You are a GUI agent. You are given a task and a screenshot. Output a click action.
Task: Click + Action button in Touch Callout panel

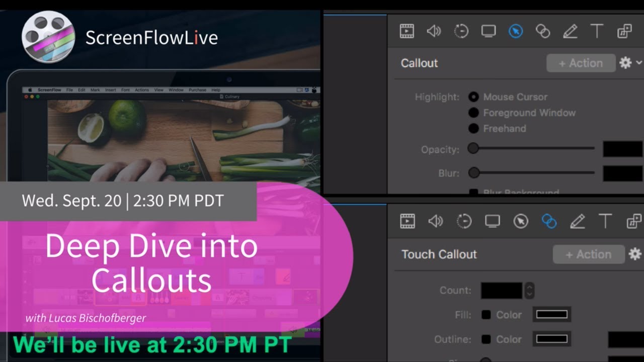point(589,254)
